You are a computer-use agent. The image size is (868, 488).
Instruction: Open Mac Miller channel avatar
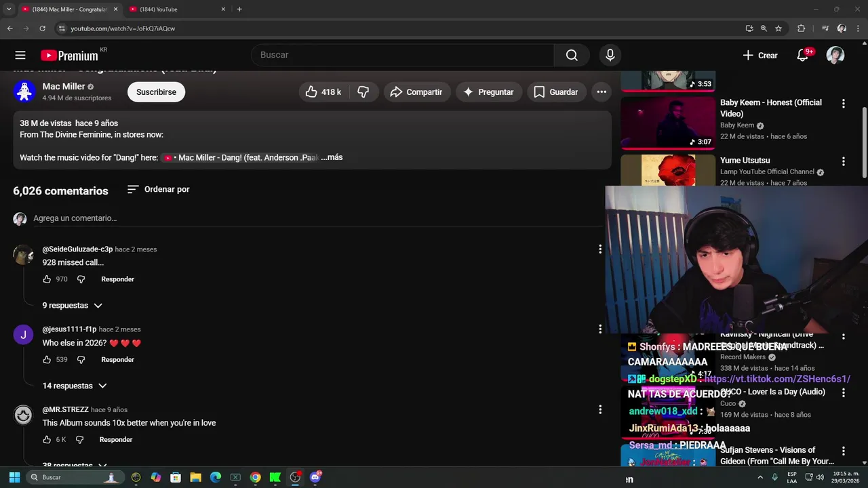click(x=24, y=91)
